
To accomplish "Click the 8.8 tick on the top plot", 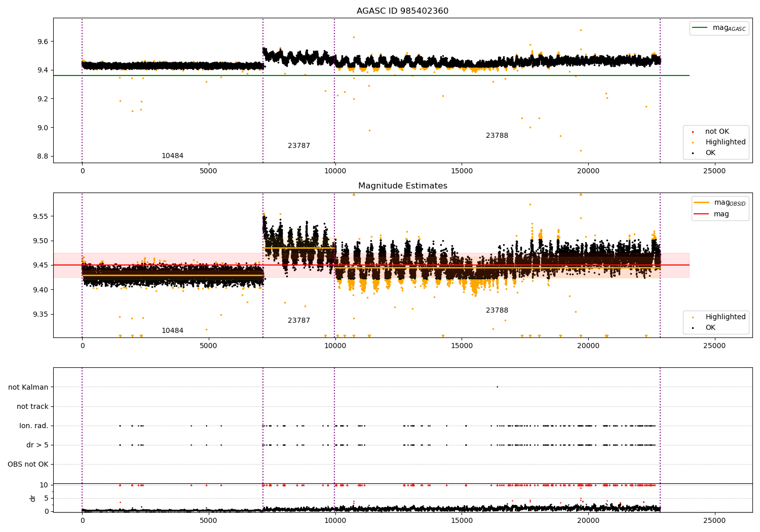I will (x=43, y=156).
